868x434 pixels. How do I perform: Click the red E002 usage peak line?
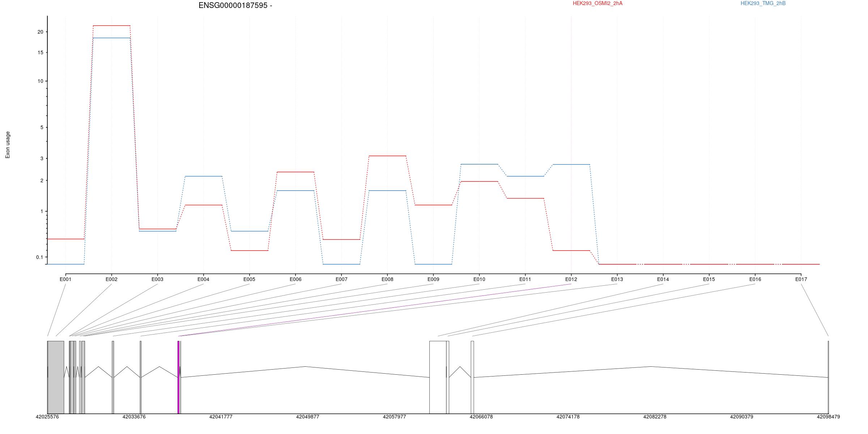[111, 26]
